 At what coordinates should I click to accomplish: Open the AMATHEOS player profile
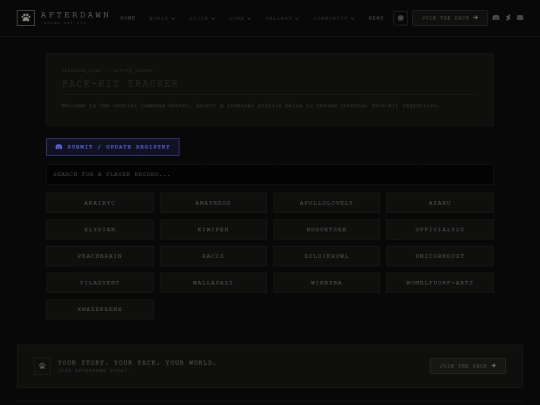(x=213, y=203)
